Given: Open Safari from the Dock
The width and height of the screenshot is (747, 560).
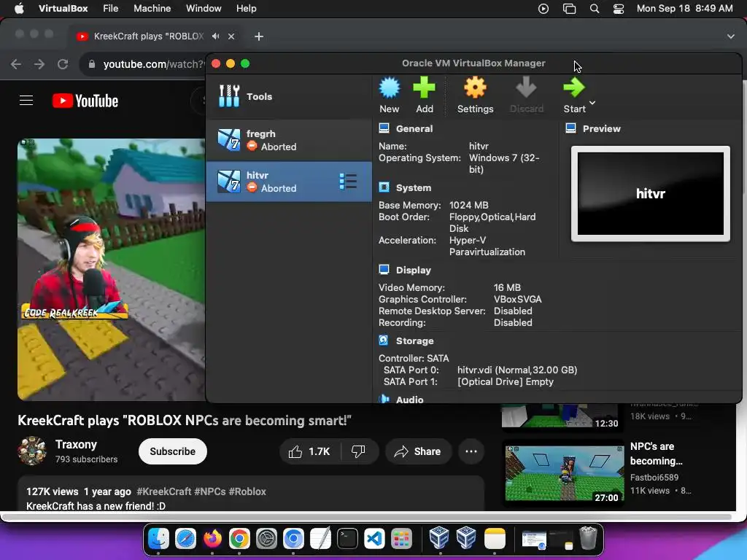Looking at the screenshot, I should [185, 539].
